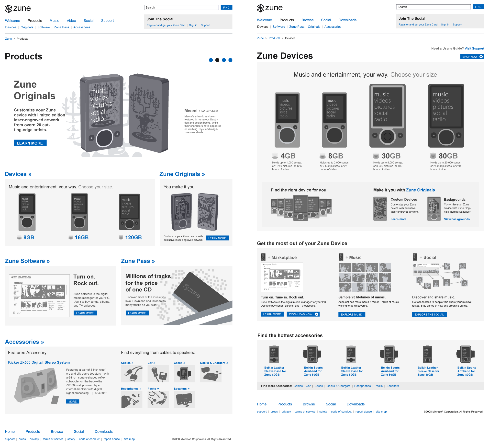
Task: Select the black carousel dot indicator
Action: point(217,60)
